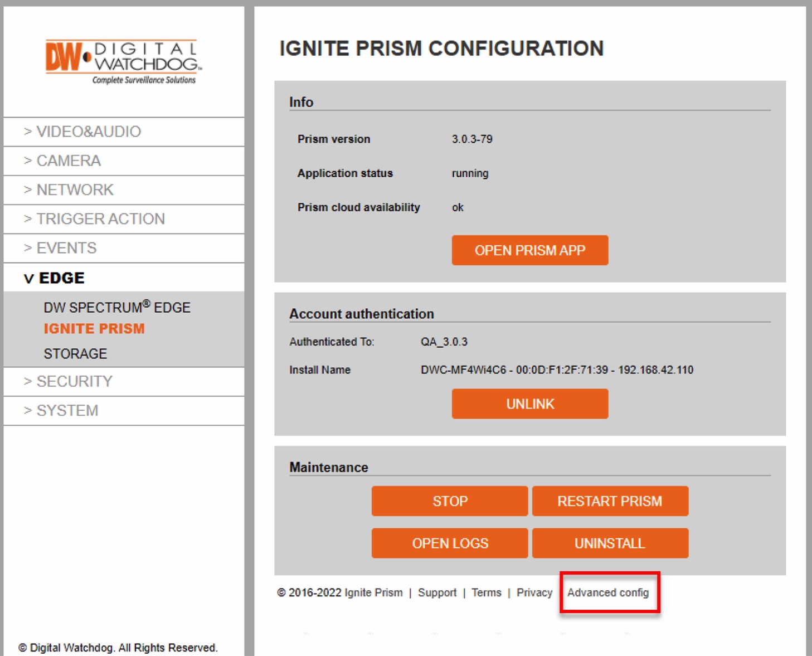Click the Install Name value DWC-MF4Wi4C6
This screenshot has width=812, height=656.
pyautogui.click(x=557, y=370)
